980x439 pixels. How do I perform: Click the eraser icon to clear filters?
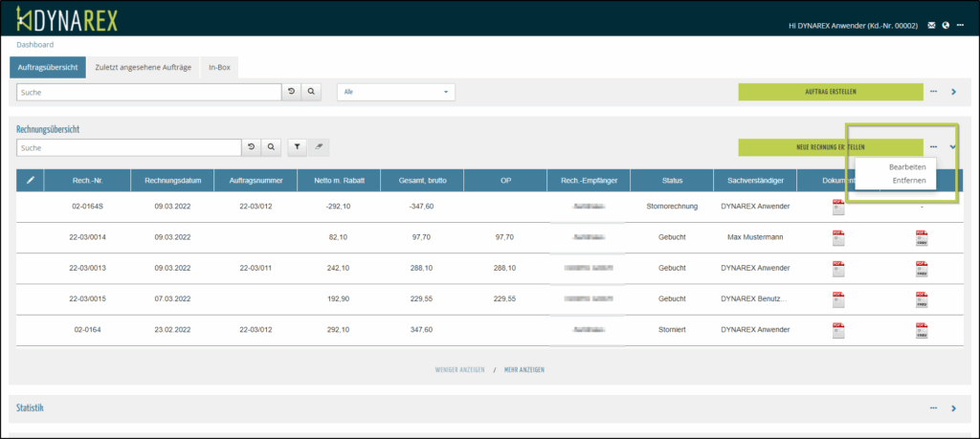pyautogui.click(x=320, y=147)
